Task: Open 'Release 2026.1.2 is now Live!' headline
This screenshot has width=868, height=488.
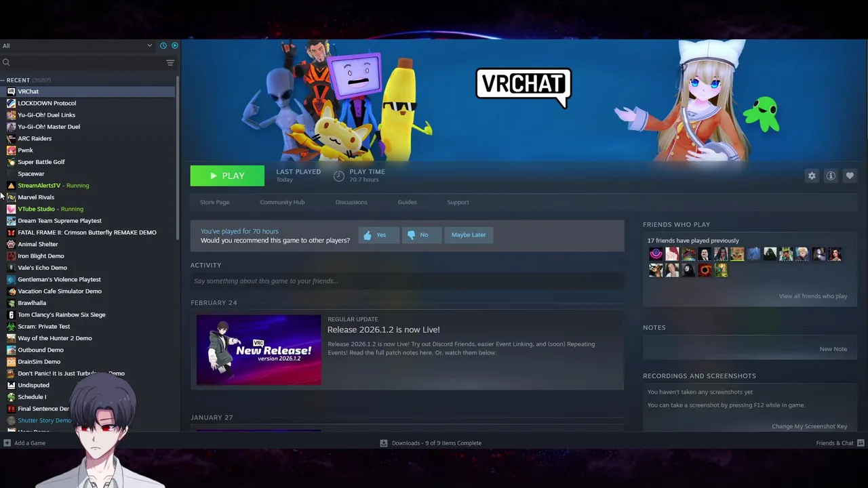Action: pos(383,329)
